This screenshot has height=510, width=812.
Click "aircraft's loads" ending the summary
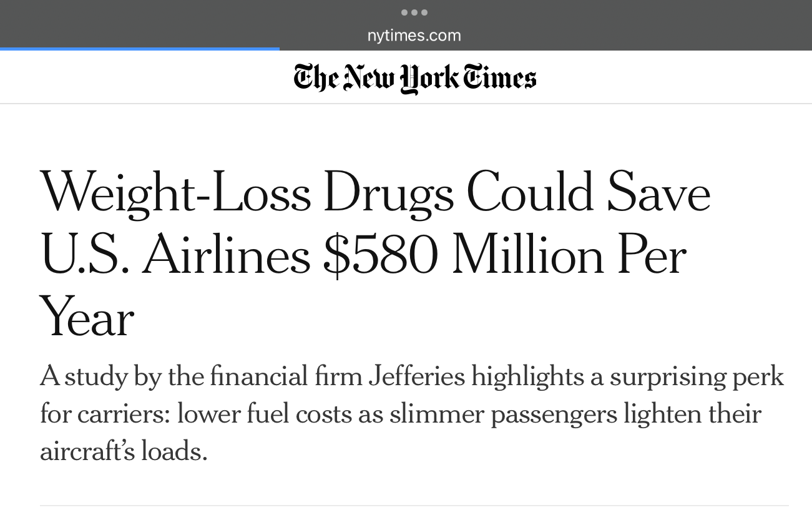point(123,451)
